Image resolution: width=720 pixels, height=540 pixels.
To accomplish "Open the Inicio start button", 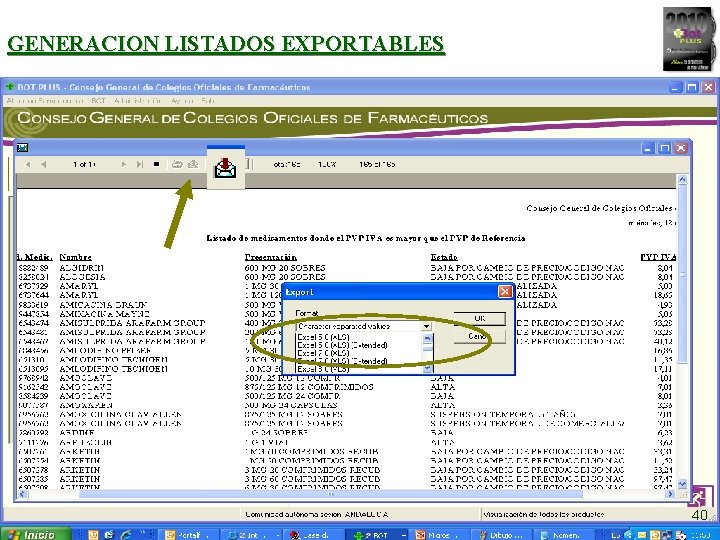I will point(36,534).
